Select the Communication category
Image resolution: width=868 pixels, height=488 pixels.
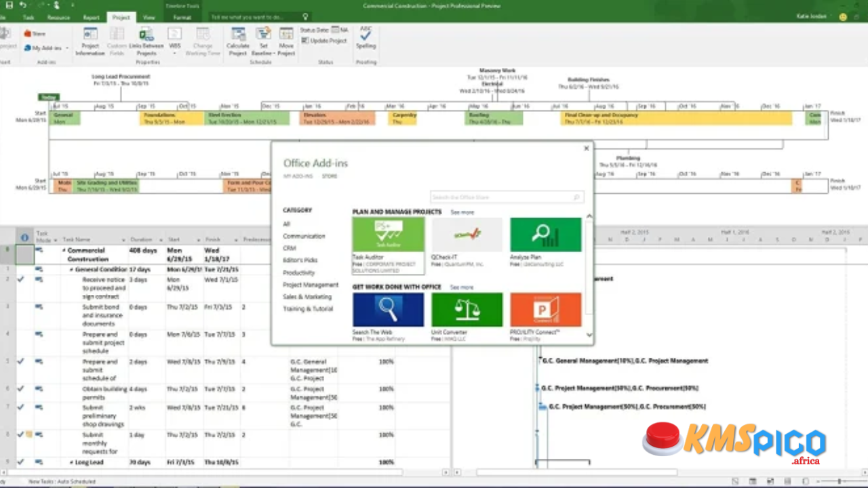[x=304, y=236]
